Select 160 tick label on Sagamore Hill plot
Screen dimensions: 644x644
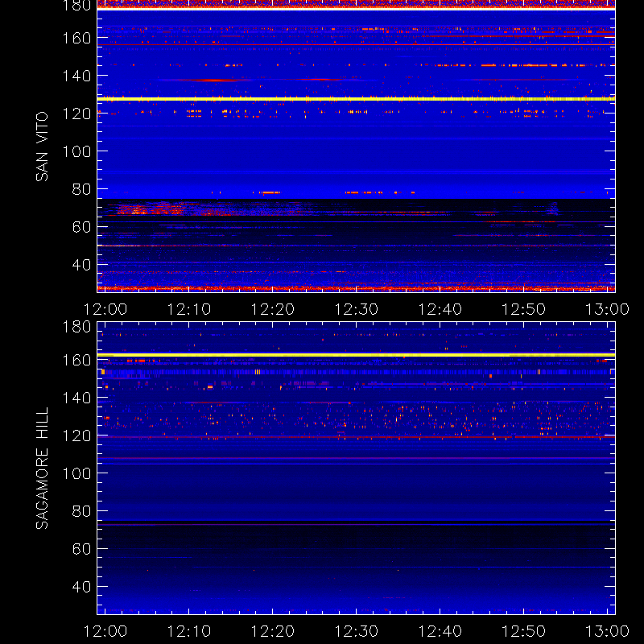(x=76, y=360)
